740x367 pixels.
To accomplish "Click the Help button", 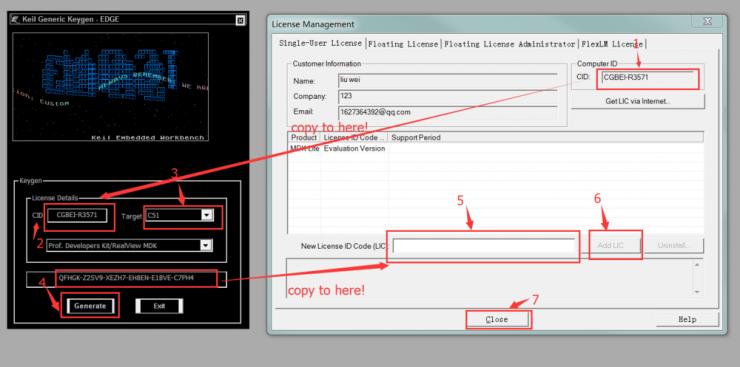I will click(x=687, y=319).
